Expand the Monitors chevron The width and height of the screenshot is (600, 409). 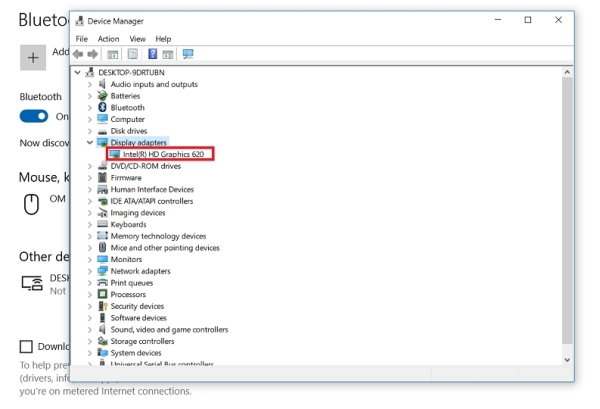[90, 259]
